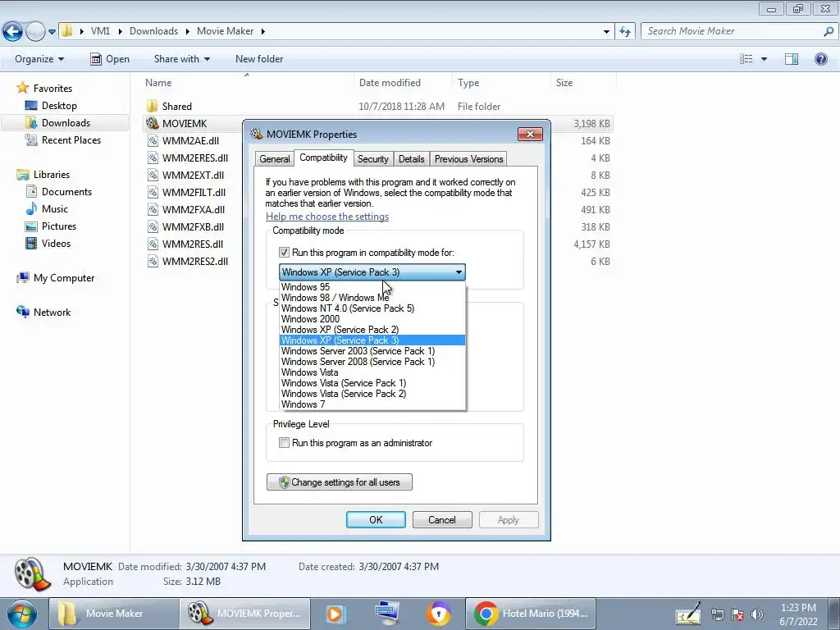
Task: Select the MOVIEMK application file icon
Action: (152, 123)
